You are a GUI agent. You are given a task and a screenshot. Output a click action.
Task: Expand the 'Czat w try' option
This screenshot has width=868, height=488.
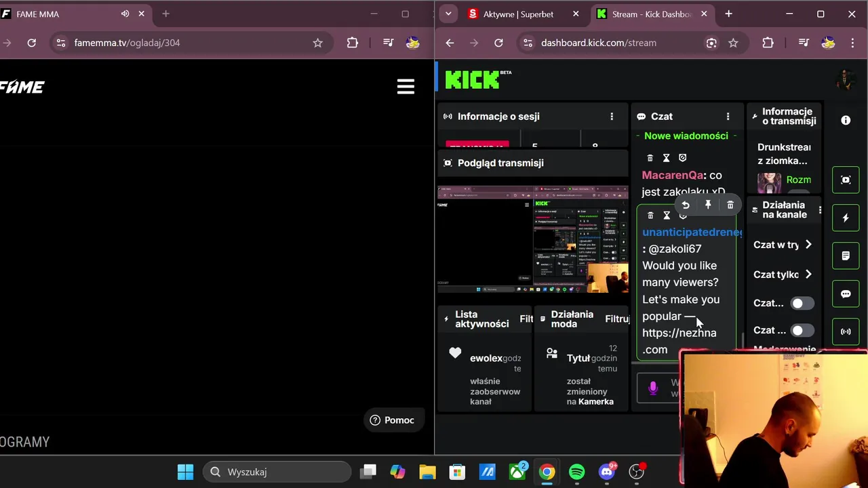(783, 245)
